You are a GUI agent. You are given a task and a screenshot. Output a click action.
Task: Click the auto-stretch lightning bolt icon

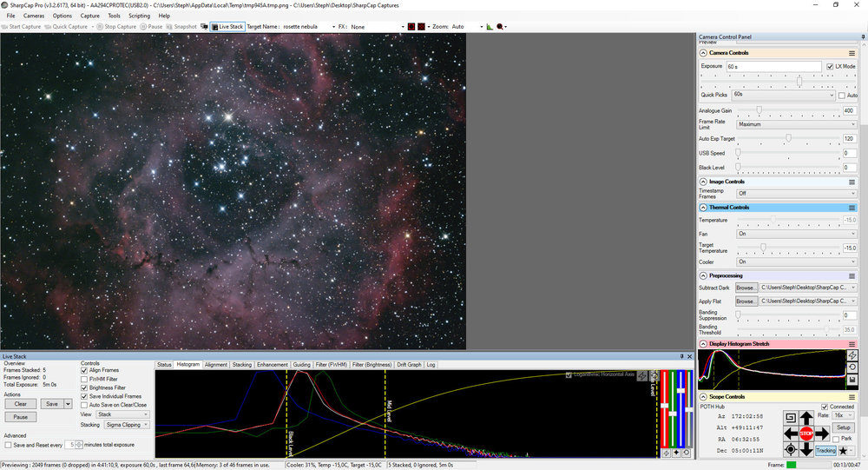coord(852,355)
